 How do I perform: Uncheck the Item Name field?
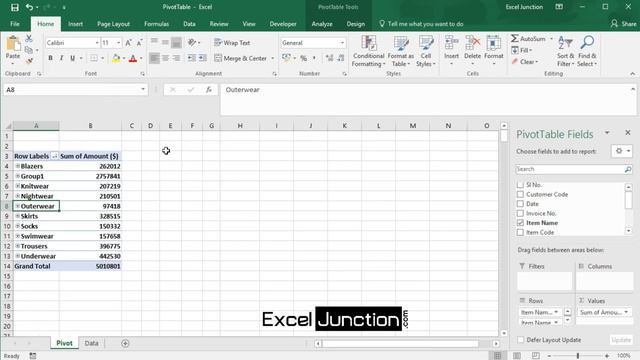point(520,223)
